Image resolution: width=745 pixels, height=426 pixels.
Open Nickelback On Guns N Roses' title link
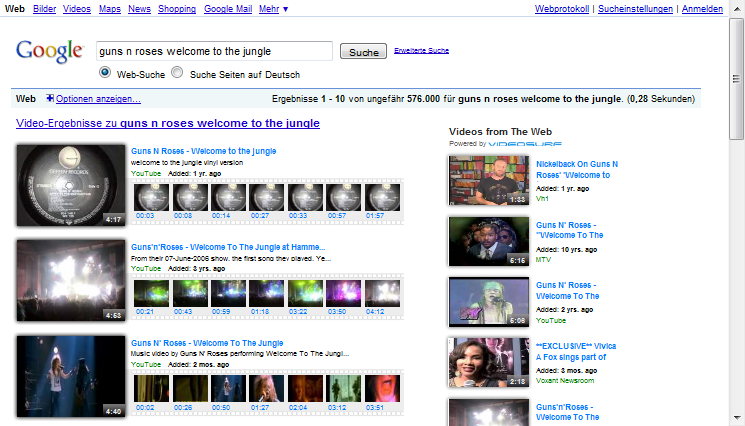(x=577, y=170)
